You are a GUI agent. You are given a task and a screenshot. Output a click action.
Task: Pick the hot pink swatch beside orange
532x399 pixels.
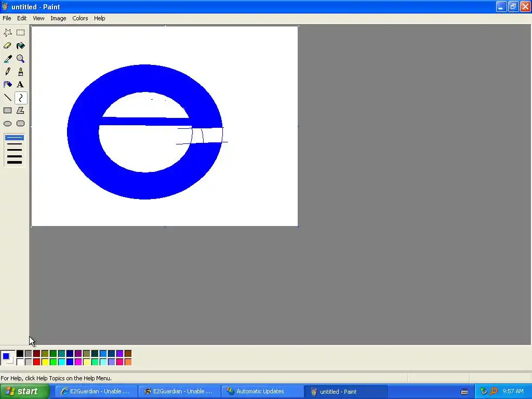point(120,362)
